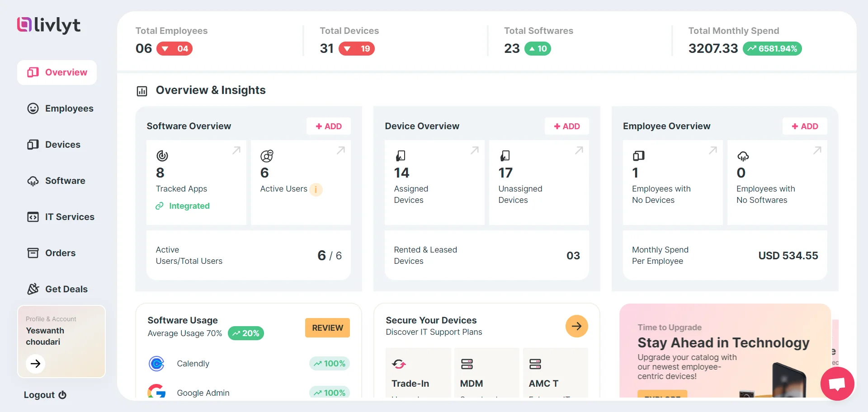Click the REVIEW button

click(327, 328)
